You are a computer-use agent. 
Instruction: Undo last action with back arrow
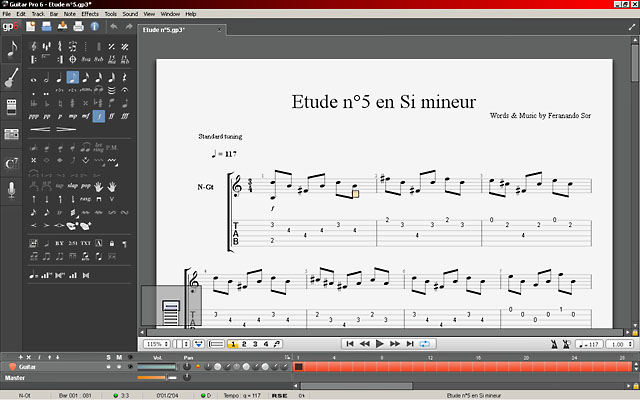coord(114,27)
